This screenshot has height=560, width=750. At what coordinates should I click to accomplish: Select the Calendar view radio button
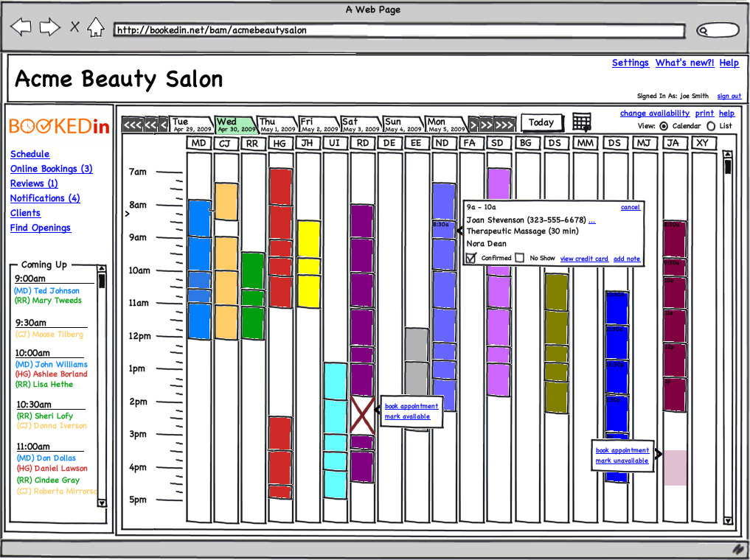coord(664,126)
